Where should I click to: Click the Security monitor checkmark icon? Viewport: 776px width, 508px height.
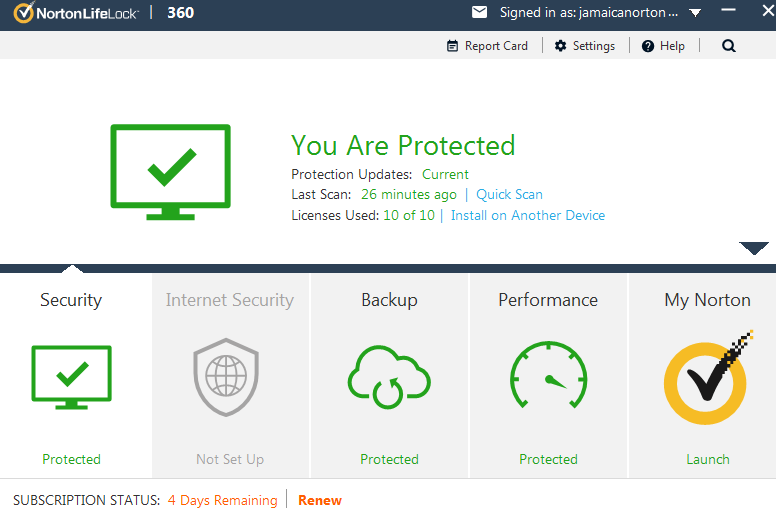click(x=71, y=378)
